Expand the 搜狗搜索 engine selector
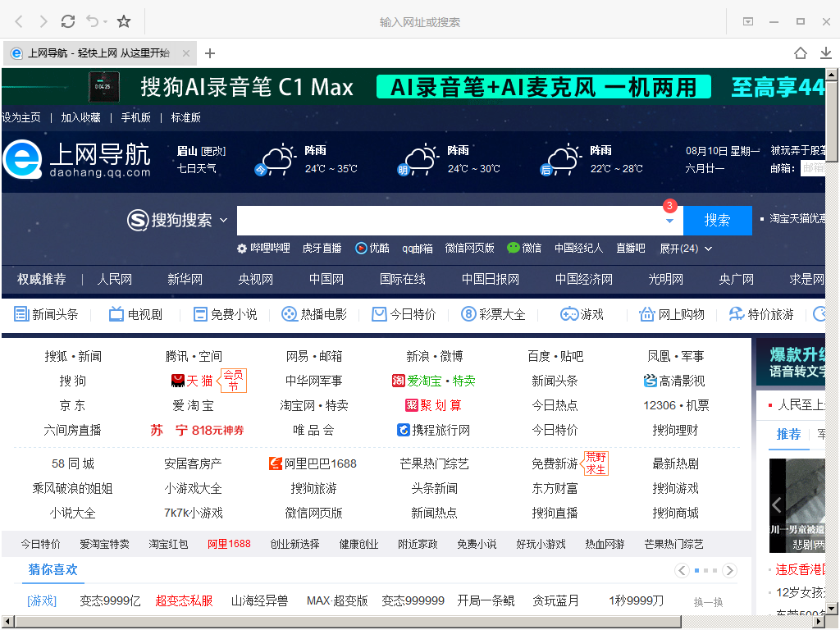840x630 pixels. click(x=223, y=220)
